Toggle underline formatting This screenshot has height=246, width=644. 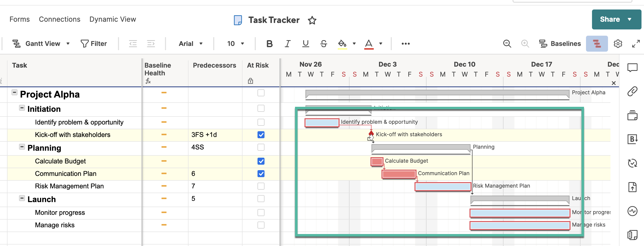[305, 44]
